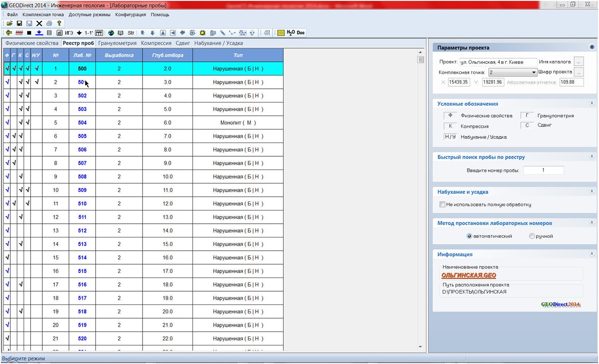Screen dimensions: 599x364
Task: Click the yellow question mark help icon
Action: pyautogui.click(x=59, y=23)
